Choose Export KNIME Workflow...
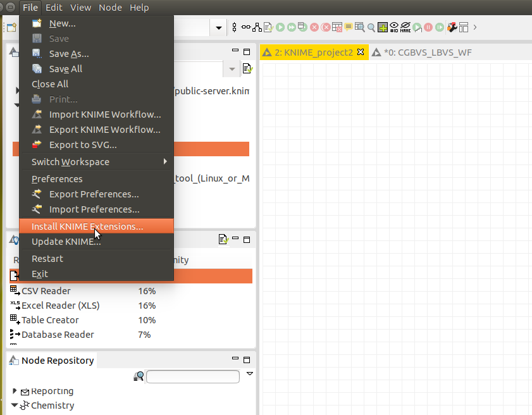Viewport: 532px width, 415px height. [x=97, y=130]
